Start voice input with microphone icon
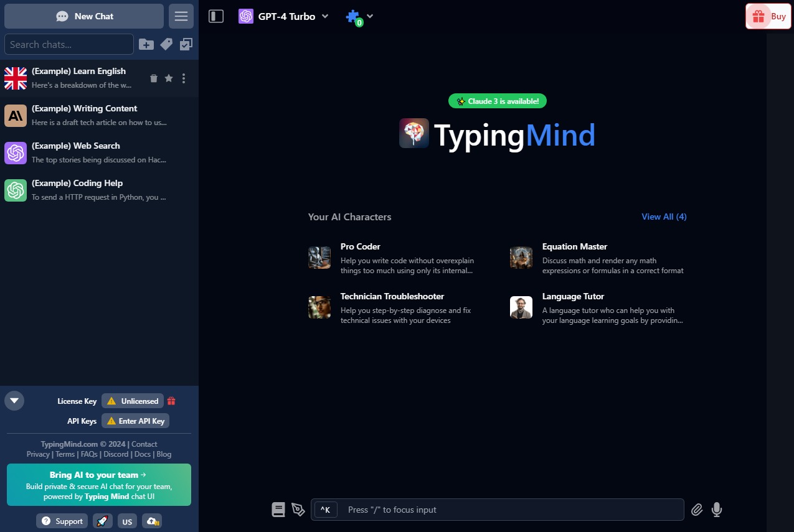 click(x=717, y=510)
